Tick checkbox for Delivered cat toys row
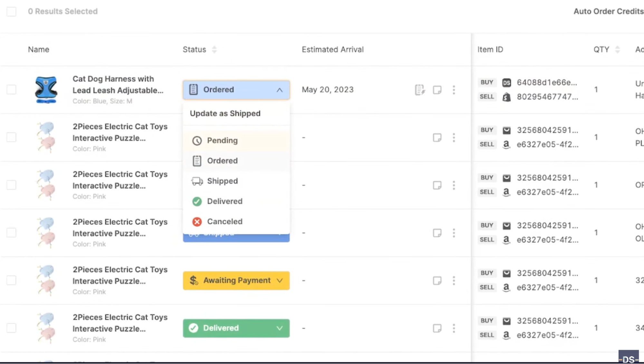This screenshot has width=644, height=364. pyautogui.click(x=12, y=328)
